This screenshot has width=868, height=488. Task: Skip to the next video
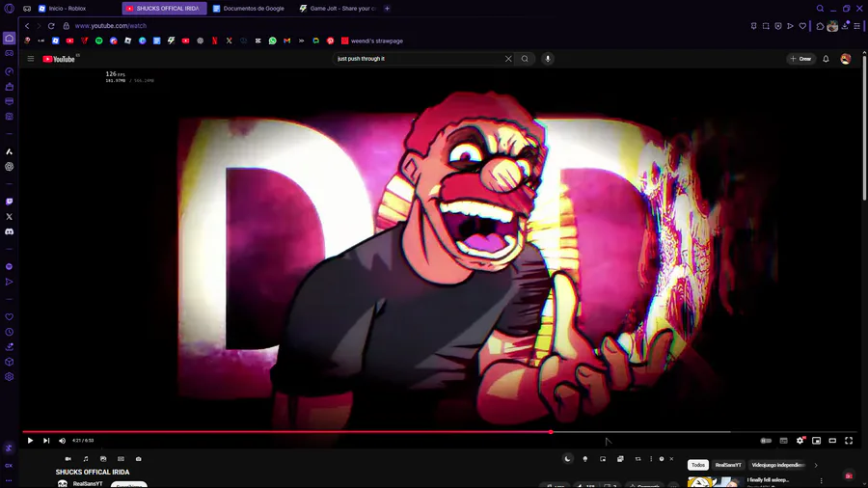tap(46, 441)
